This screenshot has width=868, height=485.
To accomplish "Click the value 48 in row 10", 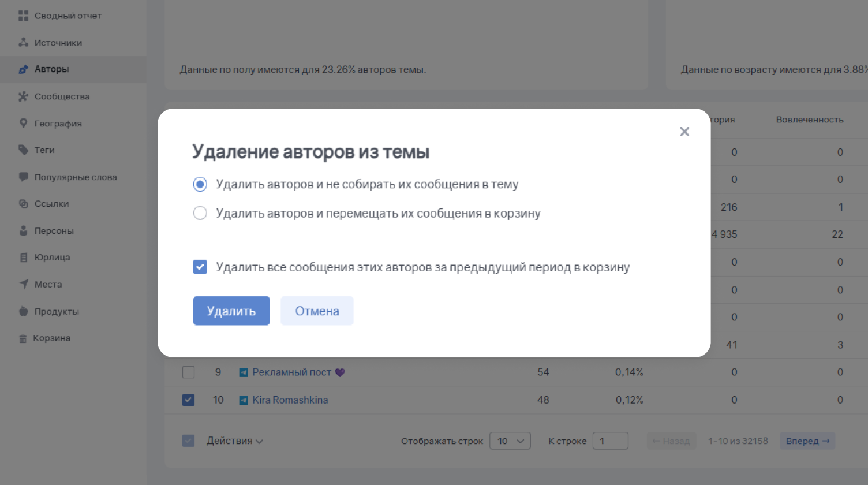I will tap(543, 400).
